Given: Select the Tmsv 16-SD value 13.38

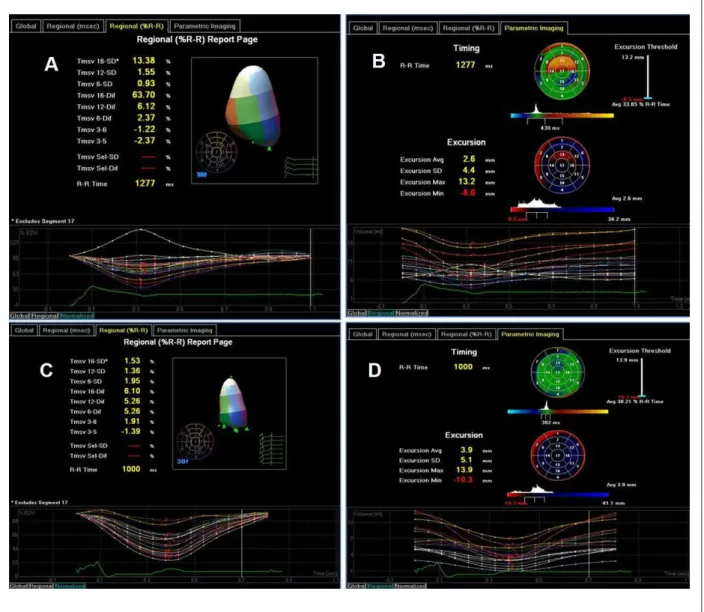Looking at the screenshot, I should [x=144, y=61].
